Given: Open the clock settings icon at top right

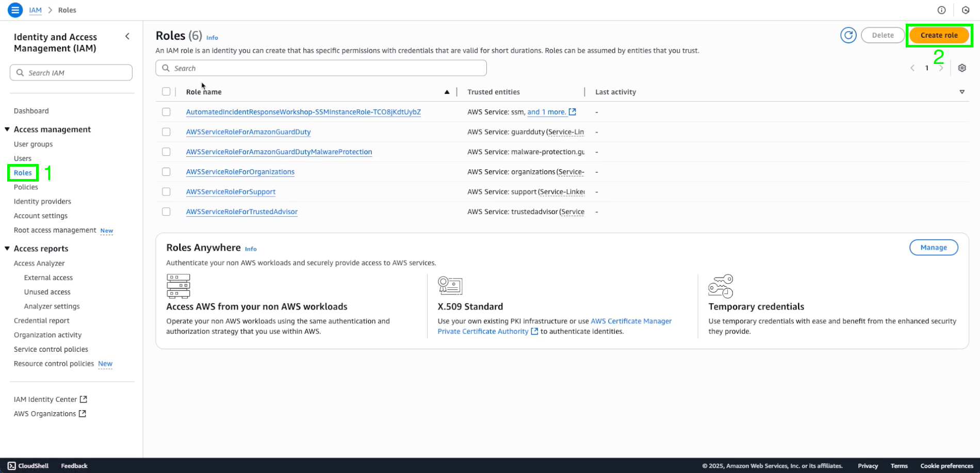Looking at the screenshot, I should pos(966,10).
